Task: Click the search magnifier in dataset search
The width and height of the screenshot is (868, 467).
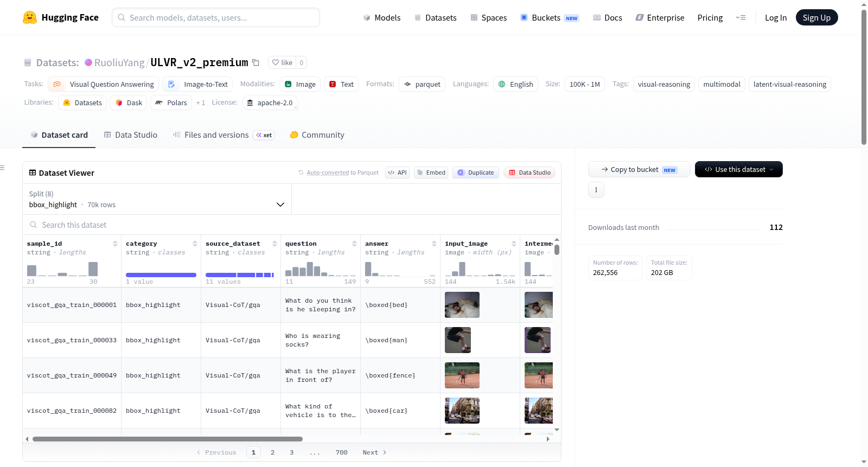Action: [x=34, y=225]
